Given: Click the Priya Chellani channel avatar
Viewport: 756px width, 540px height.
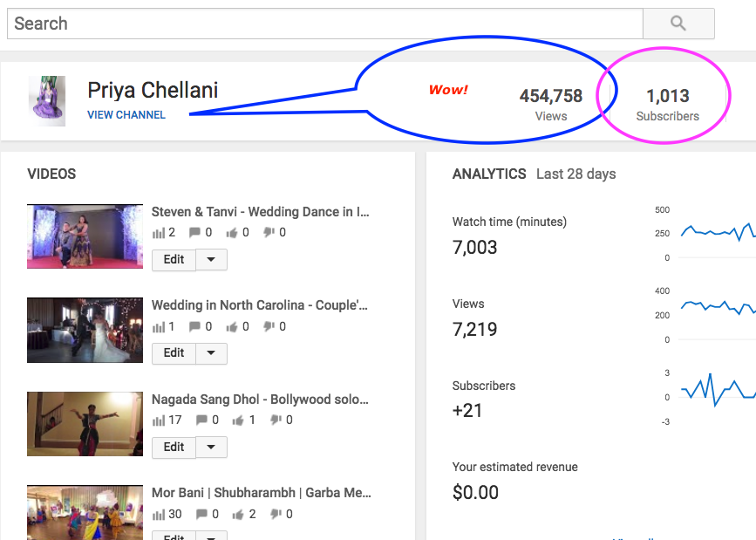Looking at the screenshot, I should 47,101.
